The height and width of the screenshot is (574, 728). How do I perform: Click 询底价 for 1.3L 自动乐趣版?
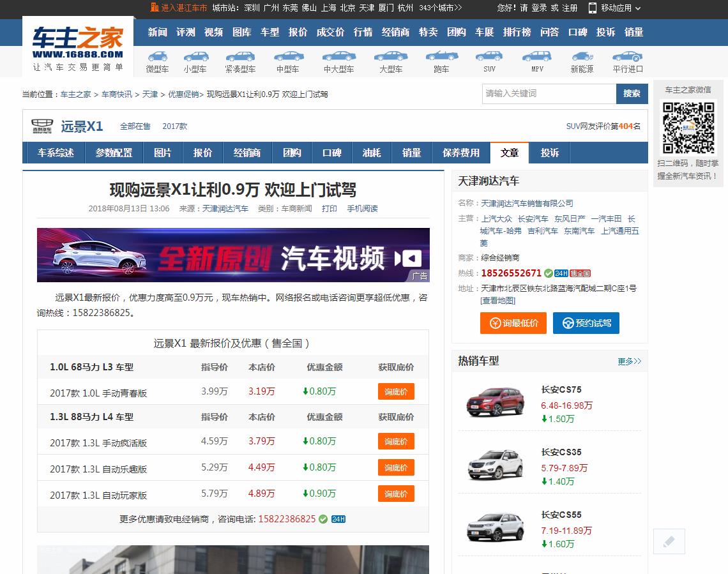point(396,467)
